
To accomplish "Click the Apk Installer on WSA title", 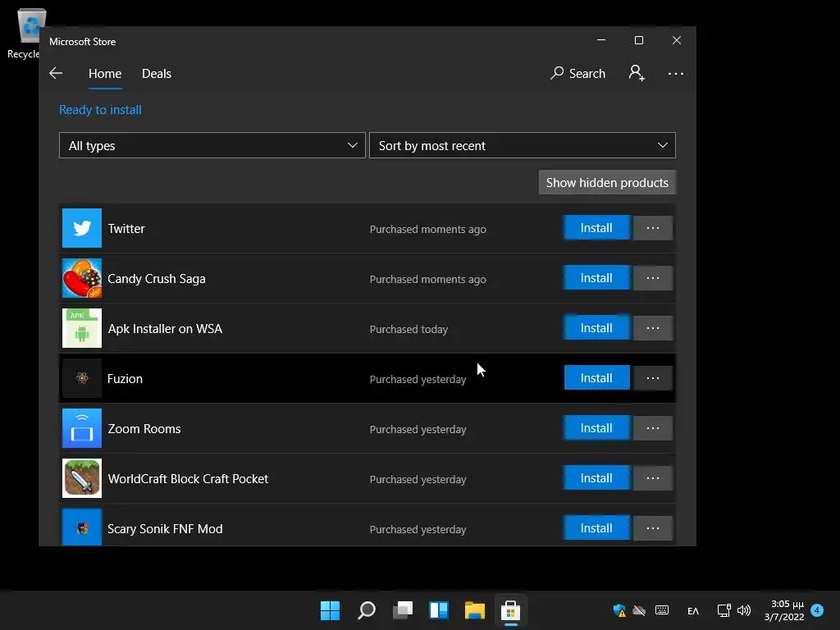I will pos(165,328).
